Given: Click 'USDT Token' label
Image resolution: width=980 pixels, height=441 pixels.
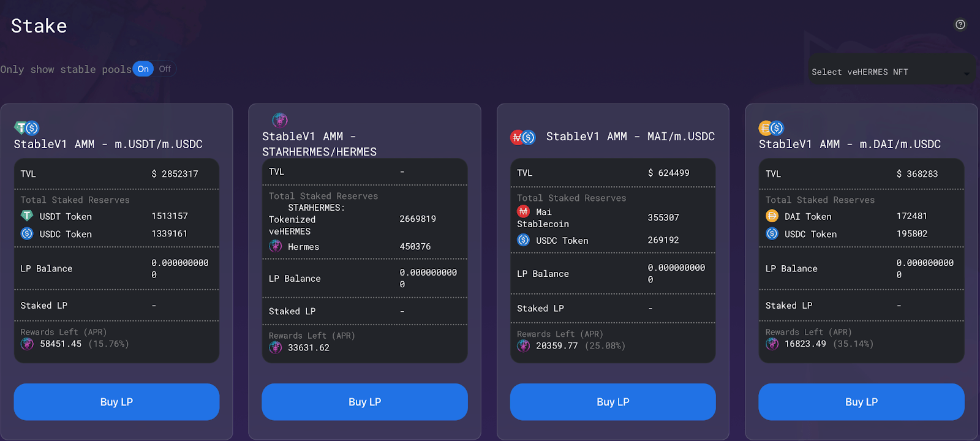Looking at the screenshot, I should [x=66, y=216].
